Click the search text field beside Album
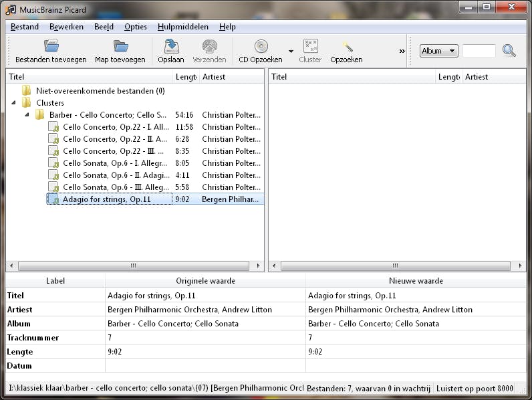 click(x=479, y=51)
